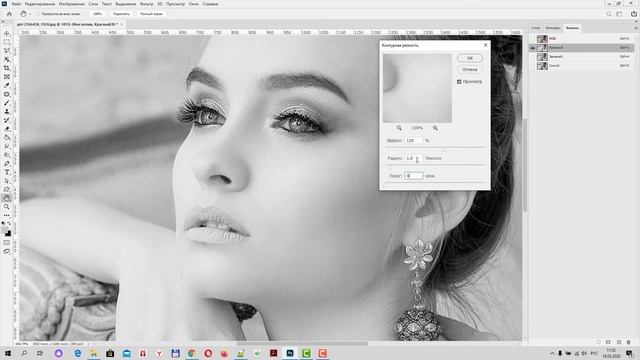This screenshot has height=360, width=640.
Task: Select the Lasso tool
Action: (7, 51)
